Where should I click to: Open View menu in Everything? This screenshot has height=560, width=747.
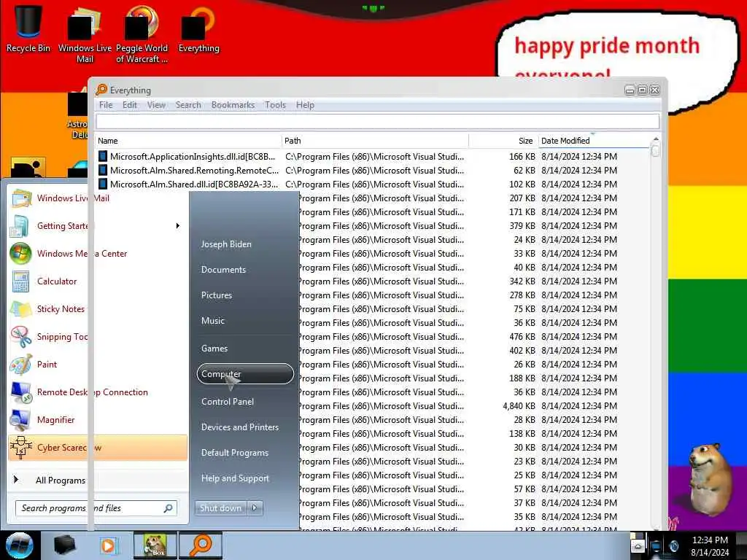(156, 105)
